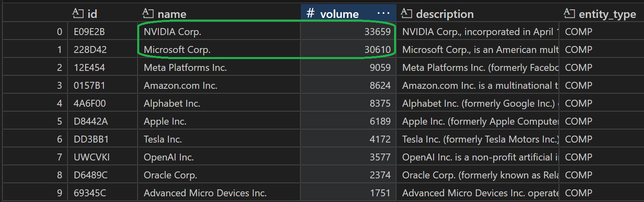Click the id cell 12E454
This screenshot has width=644, height=202.
pyautogui.click(x=103, y=68)
